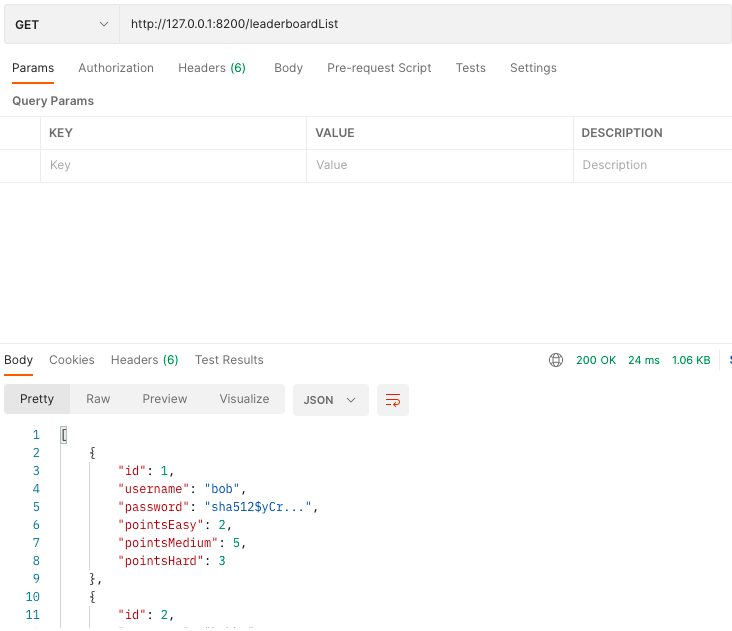This screenshot has width=732, height=631.
Task: Switch to the Params tab
Action: pyautogui.click(x=33, y=68)
